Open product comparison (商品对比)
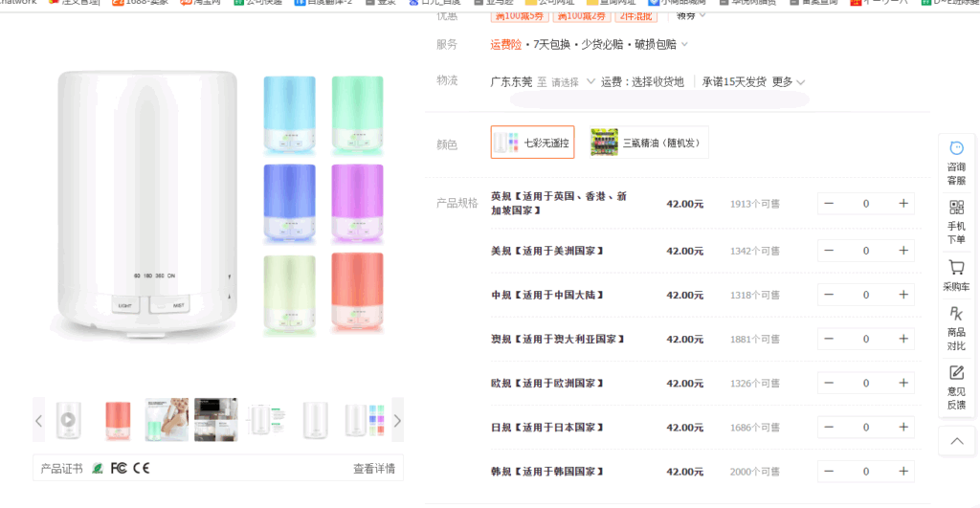 tap(956, 328)
